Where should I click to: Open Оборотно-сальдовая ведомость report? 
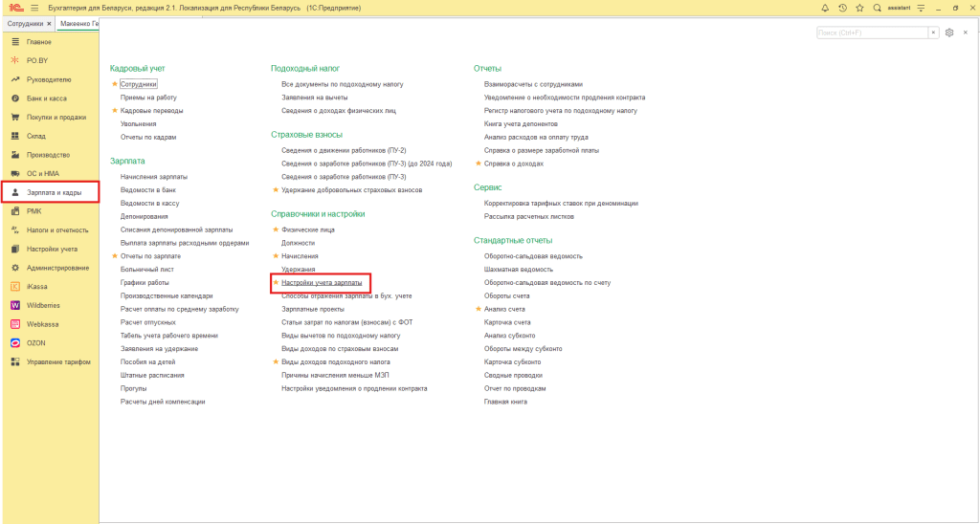point(533,256)
